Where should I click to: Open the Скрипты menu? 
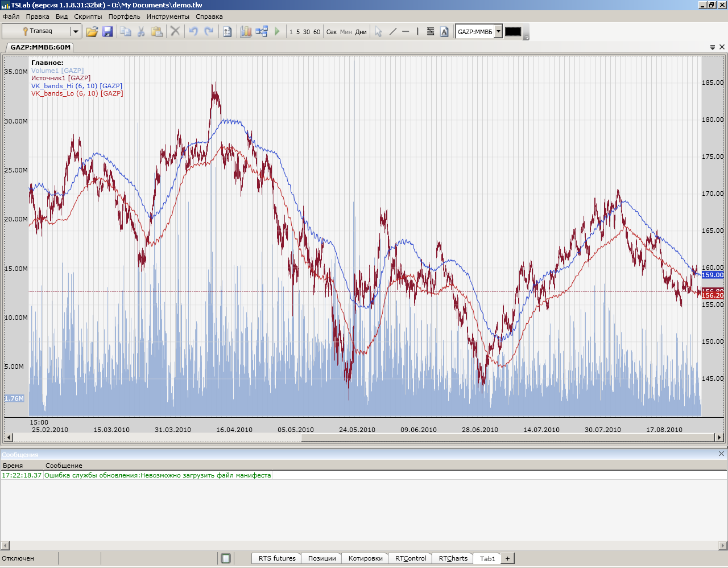[88, 17]
